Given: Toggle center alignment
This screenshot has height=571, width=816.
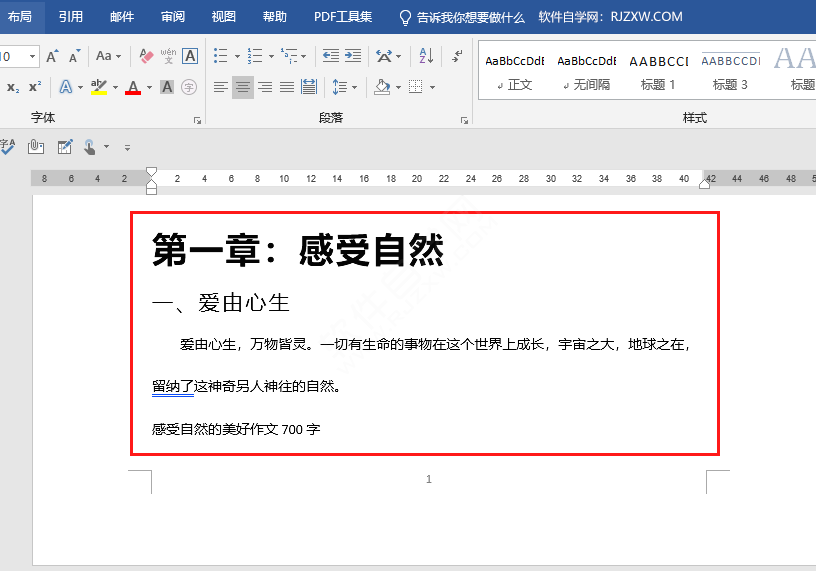Looking at the screenshot, I should [243, 87].
